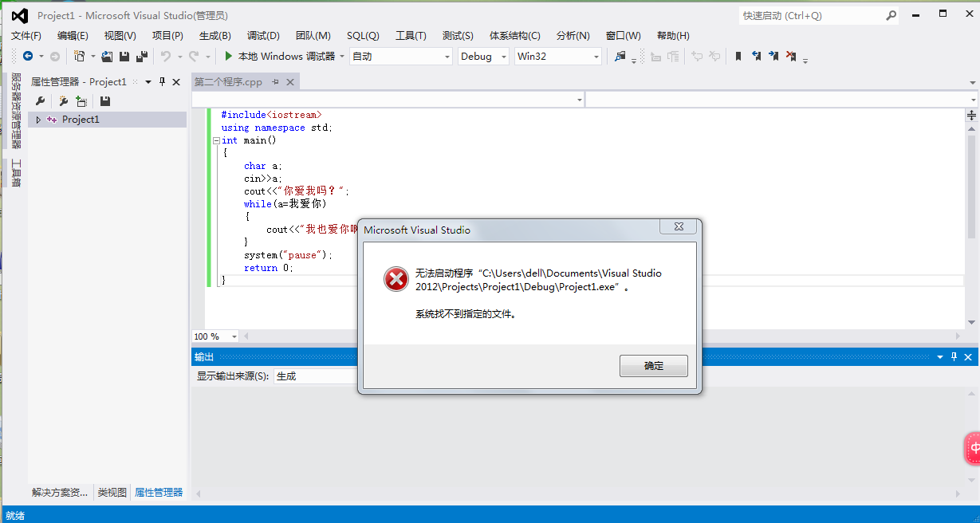The height and width of the screenshot is (523, 980).
Task: Switch to the 解决方案资... tab
Action: tap(60, 492)
